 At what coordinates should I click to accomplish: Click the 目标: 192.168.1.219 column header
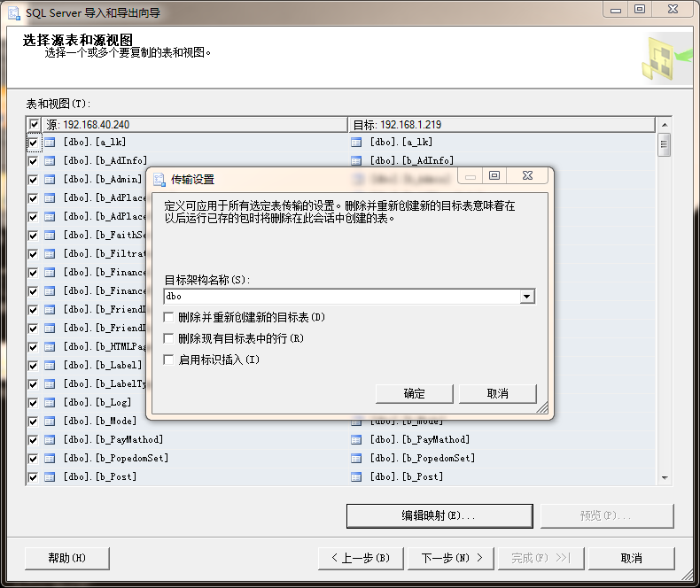(x=502, y=125)
